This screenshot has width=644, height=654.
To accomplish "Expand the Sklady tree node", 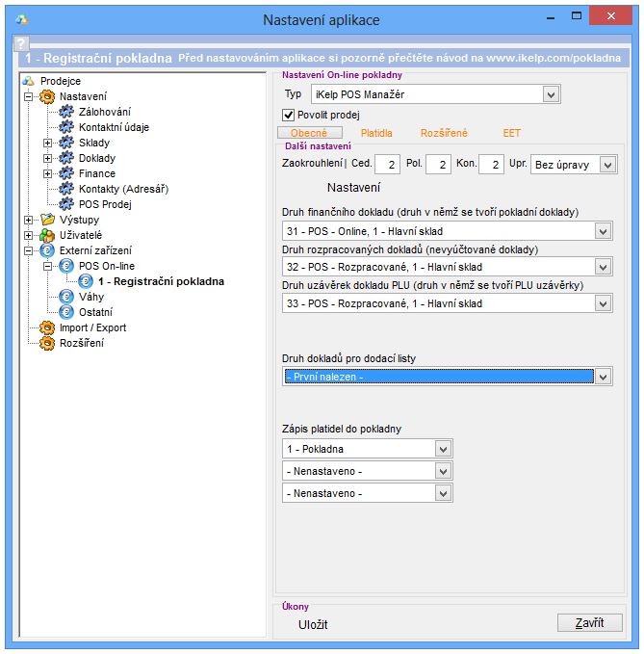I will pyautogui.click(x=47, y=143).
